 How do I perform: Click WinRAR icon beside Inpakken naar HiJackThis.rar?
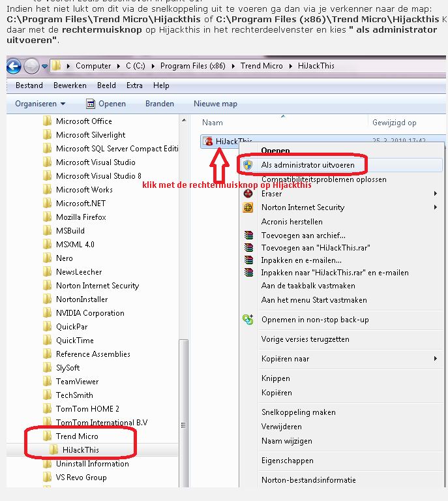pyautogui.click(x=248, y=273)
